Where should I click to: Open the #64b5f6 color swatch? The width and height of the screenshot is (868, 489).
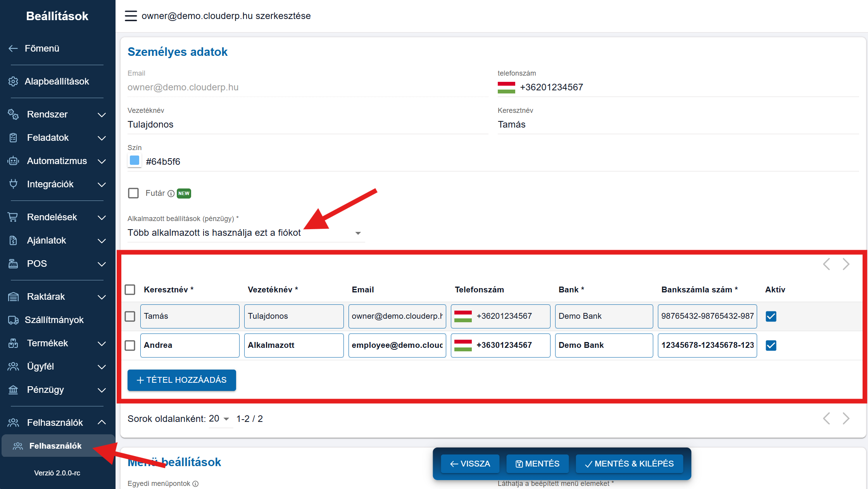(x=135, y=161)
